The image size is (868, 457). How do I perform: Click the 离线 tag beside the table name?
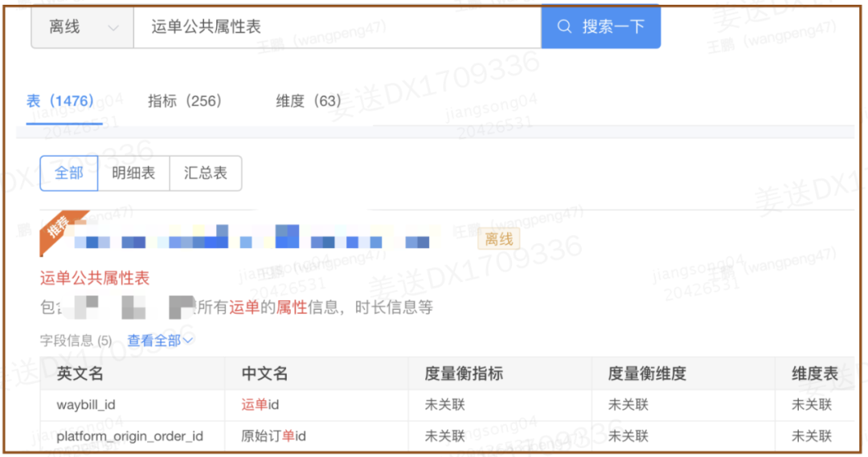pyautogui.click(x=499, y=239)
